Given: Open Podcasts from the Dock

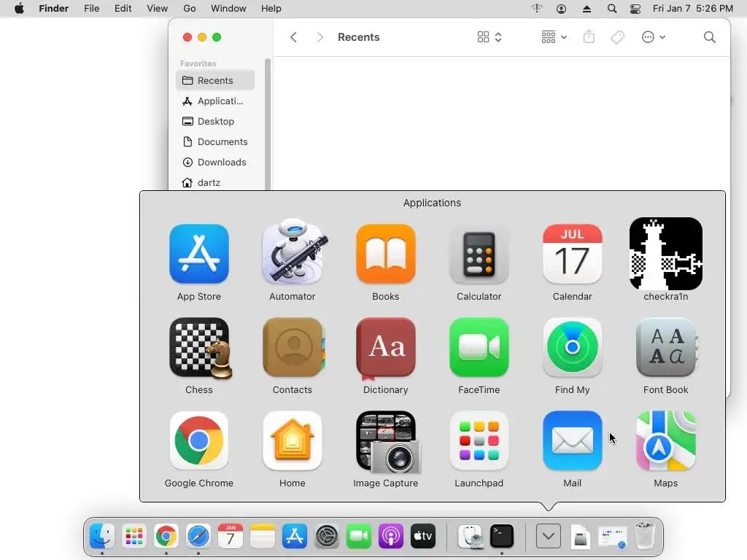Looking at the screenshot, I should [x=391, y=536].
